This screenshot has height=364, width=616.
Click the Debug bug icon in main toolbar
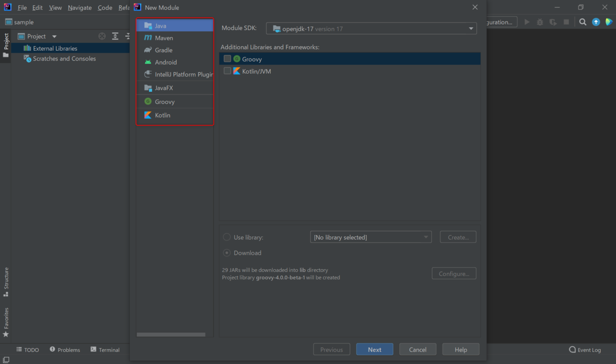point(540,22)
